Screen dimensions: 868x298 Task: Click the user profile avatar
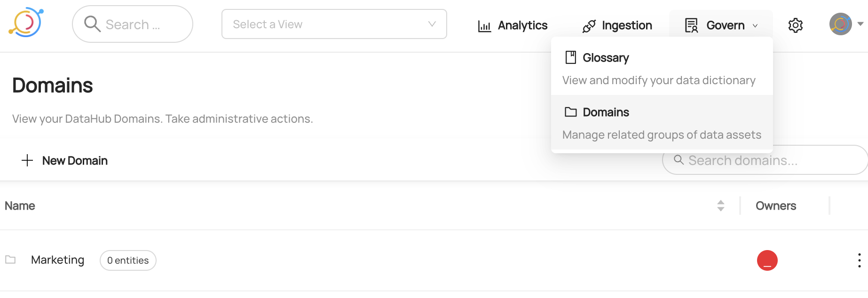[x=840, y=24]
